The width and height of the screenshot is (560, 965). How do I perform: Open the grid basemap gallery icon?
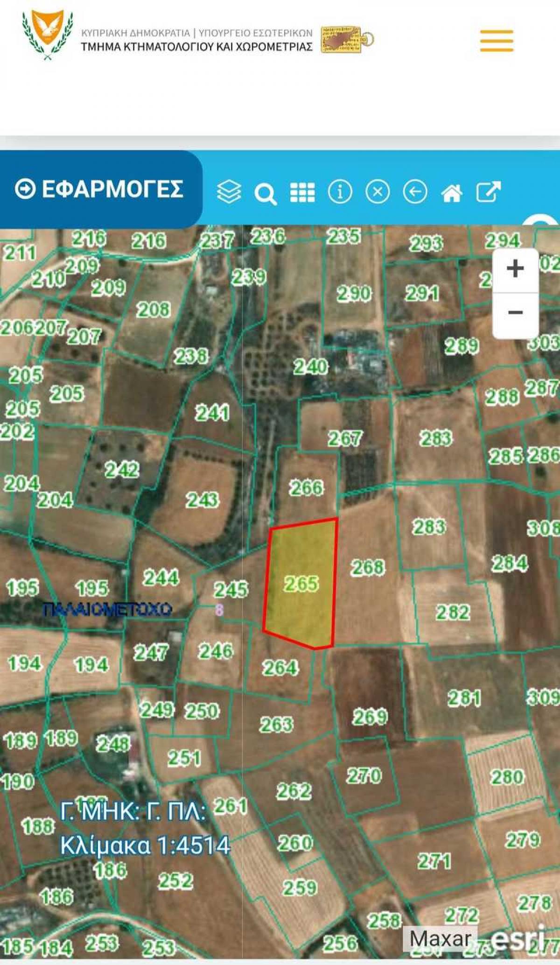coord(302,192)
